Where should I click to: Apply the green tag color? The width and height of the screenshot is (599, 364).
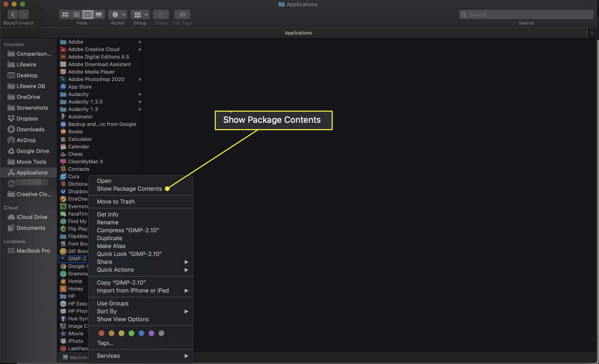(x=131, y=333)
